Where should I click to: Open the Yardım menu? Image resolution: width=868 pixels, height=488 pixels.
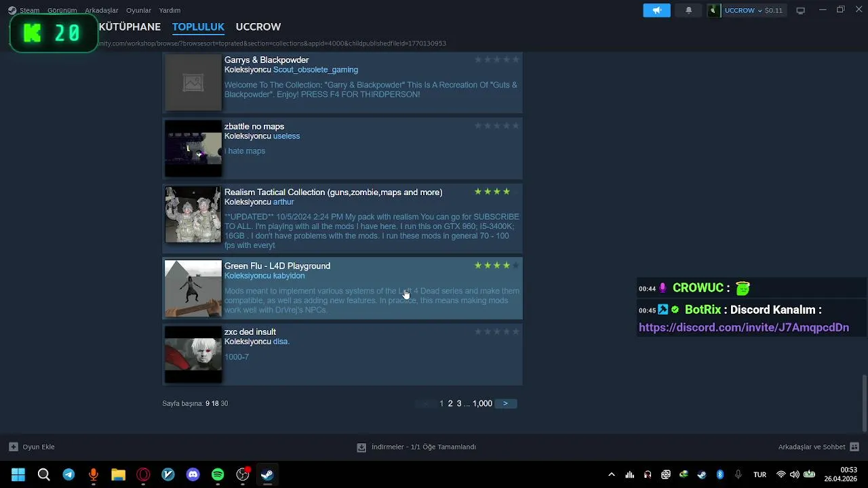(170, 10)
